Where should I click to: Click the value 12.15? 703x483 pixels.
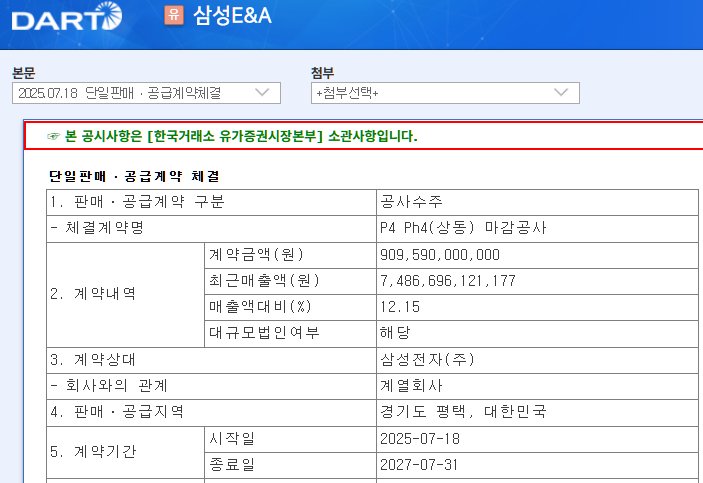[400, 307]
